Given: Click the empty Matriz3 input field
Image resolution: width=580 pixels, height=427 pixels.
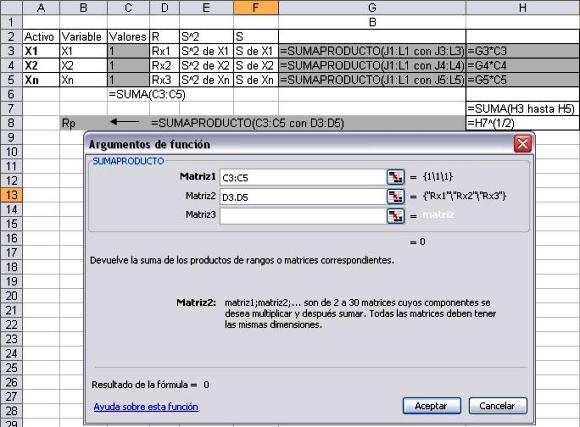Looking at the screenshot, I should coord(303,216).
